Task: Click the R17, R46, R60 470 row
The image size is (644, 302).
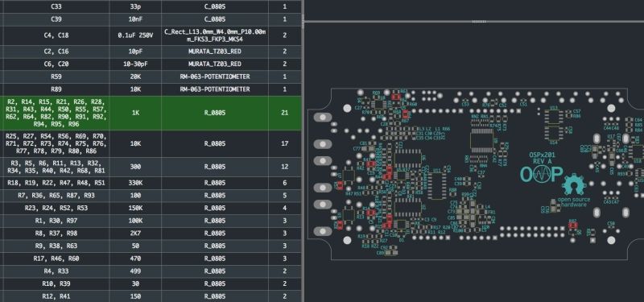Action: pyautogui.click(x=151, y=259)
